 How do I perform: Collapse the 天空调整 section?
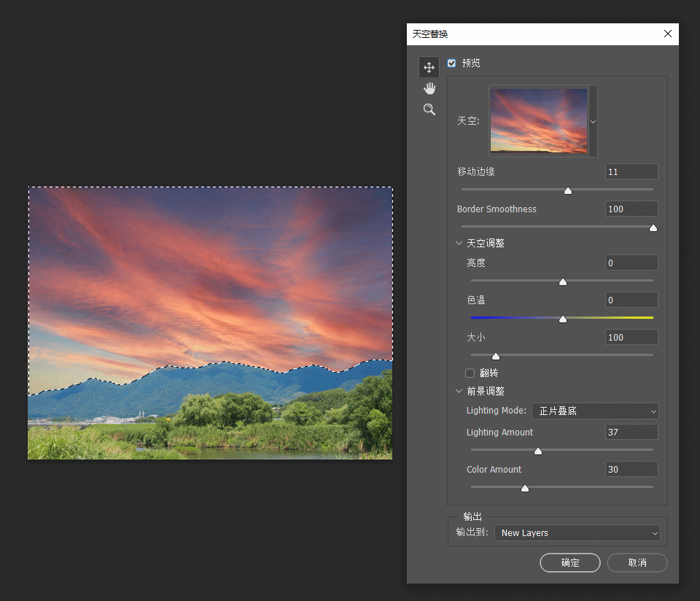click(x=459, y=243)
